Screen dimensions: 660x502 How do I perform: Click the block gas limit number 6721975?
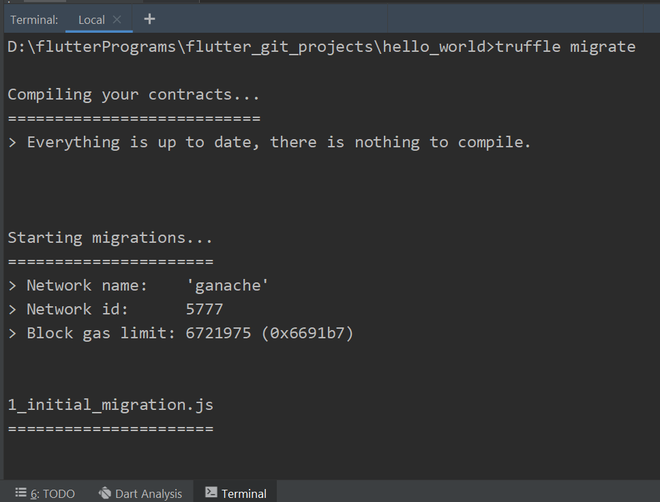218,333
